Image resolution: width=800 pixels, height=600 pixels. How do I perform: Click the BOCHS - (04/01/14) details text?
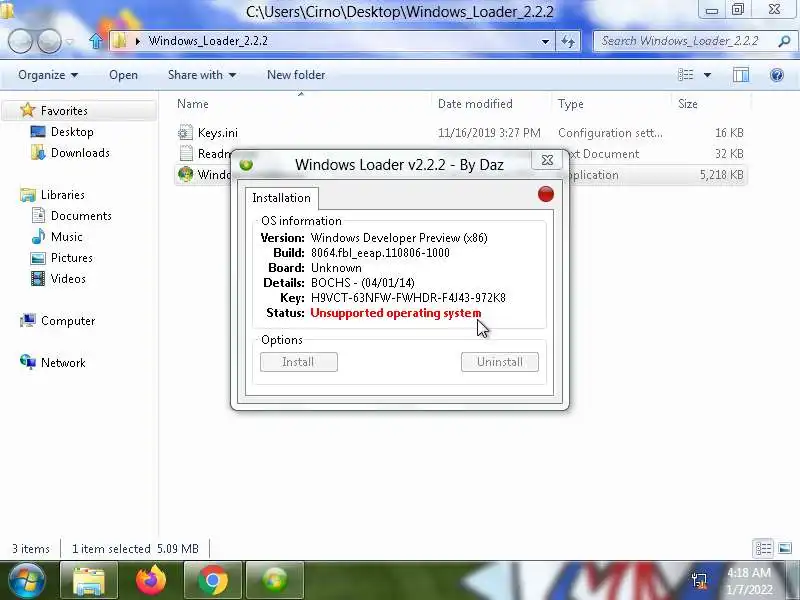[362, 283]
